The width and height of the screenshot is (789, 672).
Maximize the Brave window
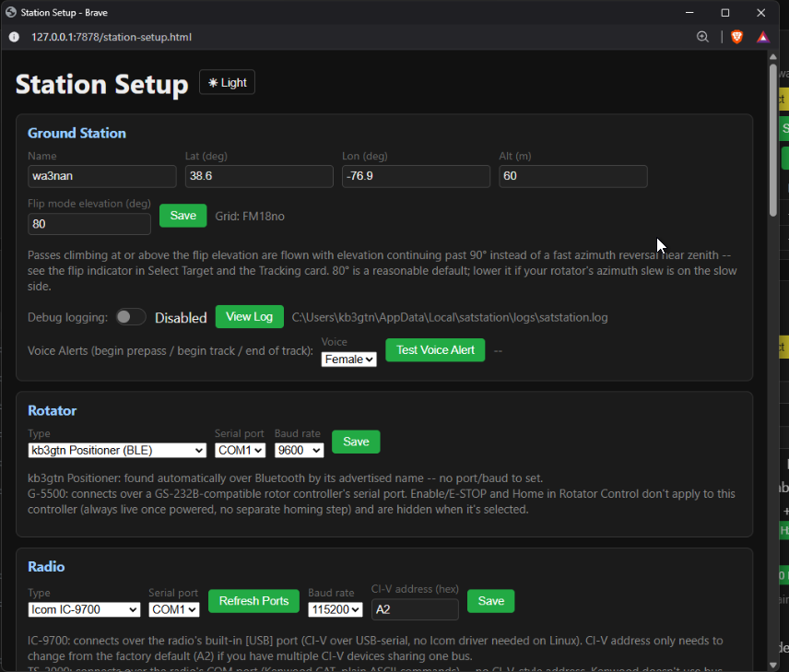(725, 13)
